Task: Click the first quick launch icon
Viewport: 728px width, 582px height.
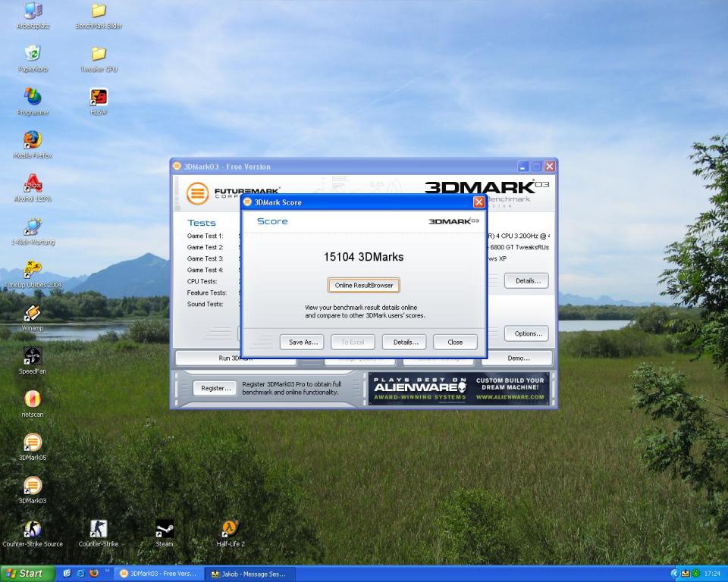Action: tap(67, 574)
